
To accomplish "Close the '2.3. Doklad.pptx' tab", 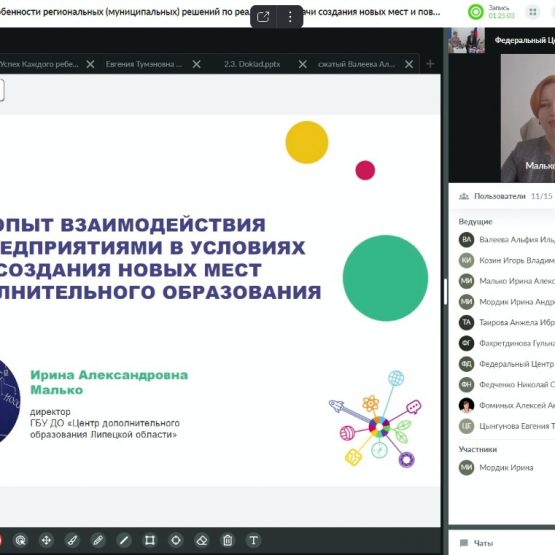I will (303, 64).
